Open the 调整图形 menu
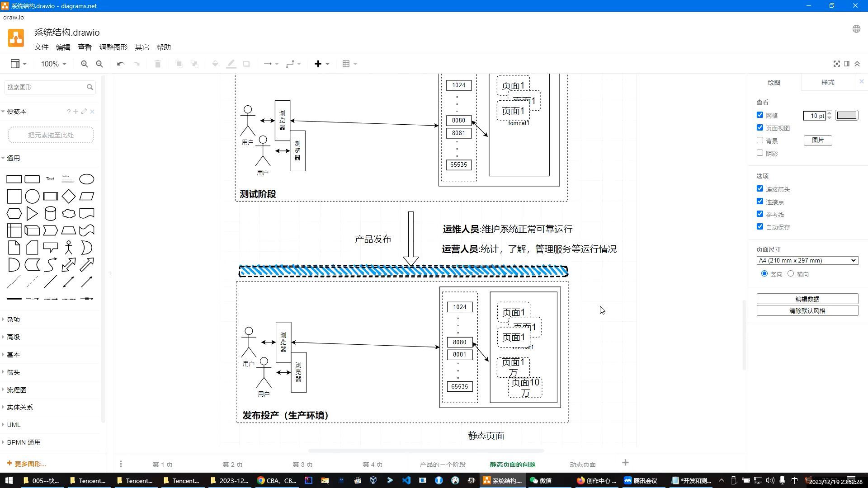868x488 pixels. [113, 47]
